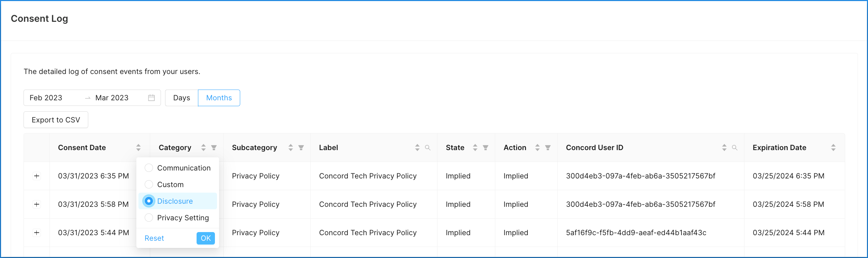Expand the 5:44 PM consent row
Image resolution: width=868 pixels, height=258 pixels.
point(36,232)
